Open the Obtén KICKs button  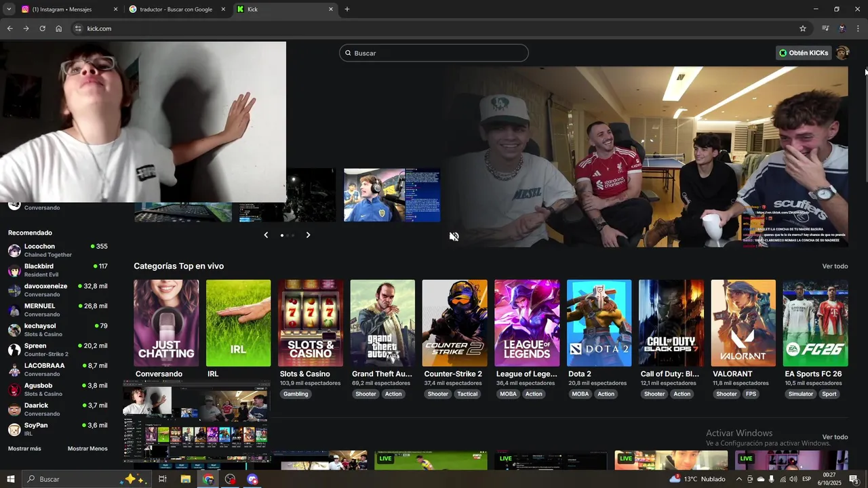coord(804,53)
